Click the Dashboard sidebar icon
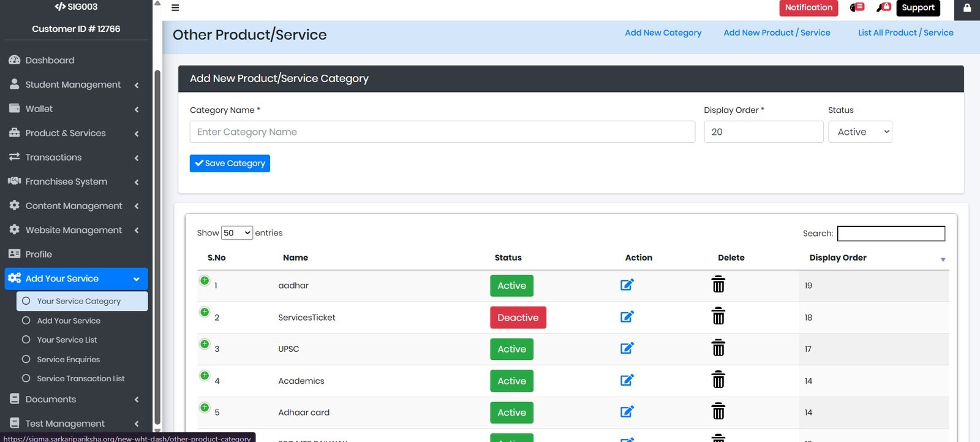Screen dimensions: 980x442 coord(15,60)
